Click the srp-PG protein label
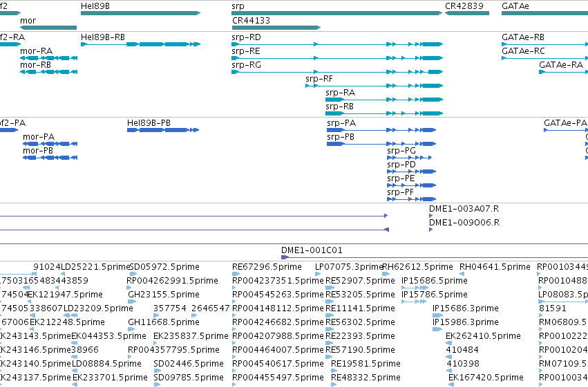Screen dimensions: 588x388 click(x=401, y=151)
